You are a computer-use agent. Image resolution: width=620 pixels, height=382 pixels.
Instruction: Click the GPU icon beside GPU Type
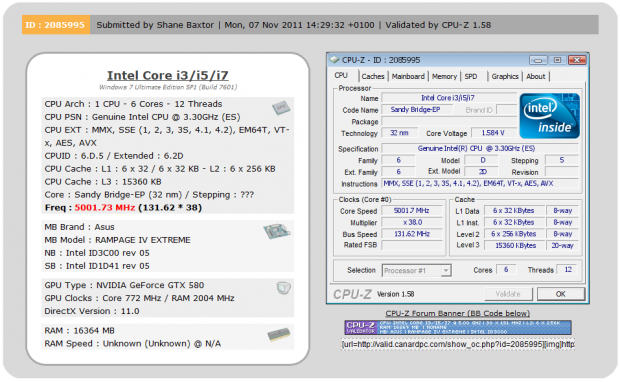[283, 288]
